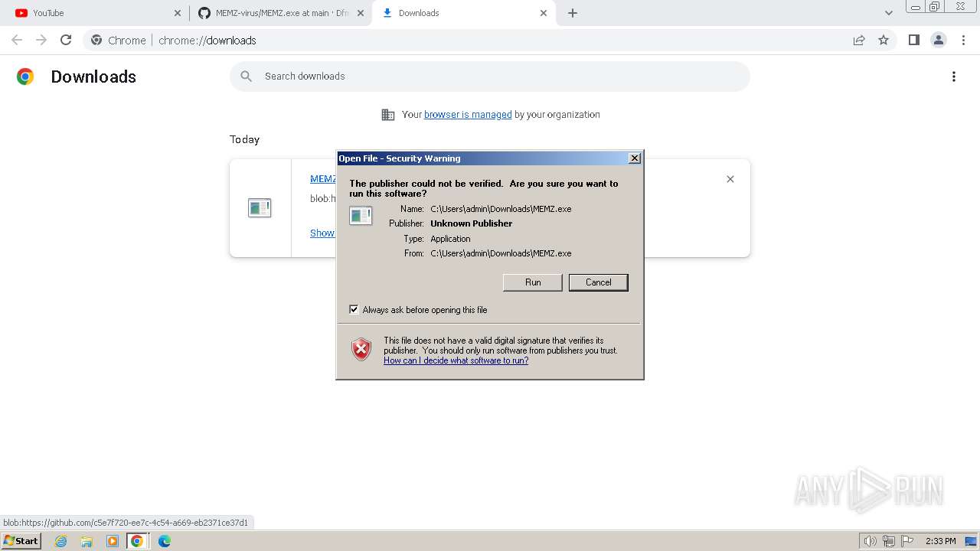Open Windows Media Player from taskbar

pos(113,541)
